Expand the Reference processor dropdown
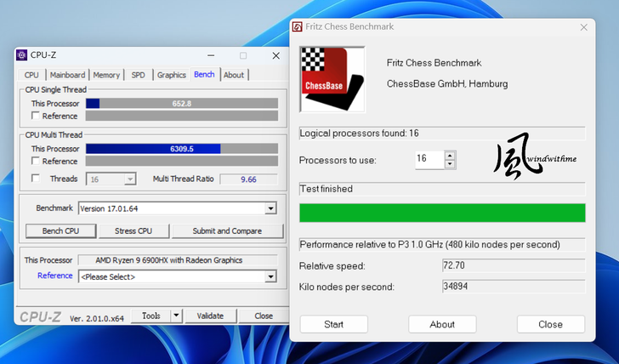This screenshot has width=619, height=364. click(x=270, y=276)
